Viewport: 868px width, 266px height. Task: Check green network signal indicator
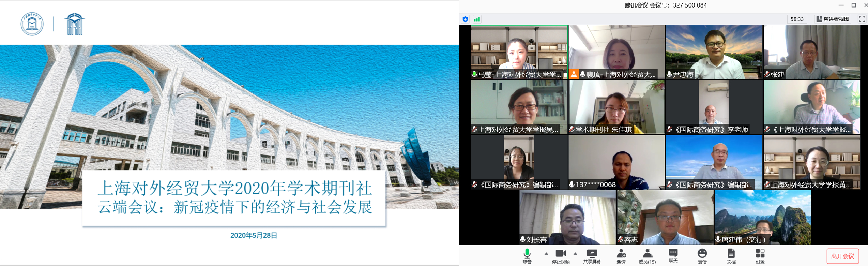pyautogui.click(x=477, y=19)
